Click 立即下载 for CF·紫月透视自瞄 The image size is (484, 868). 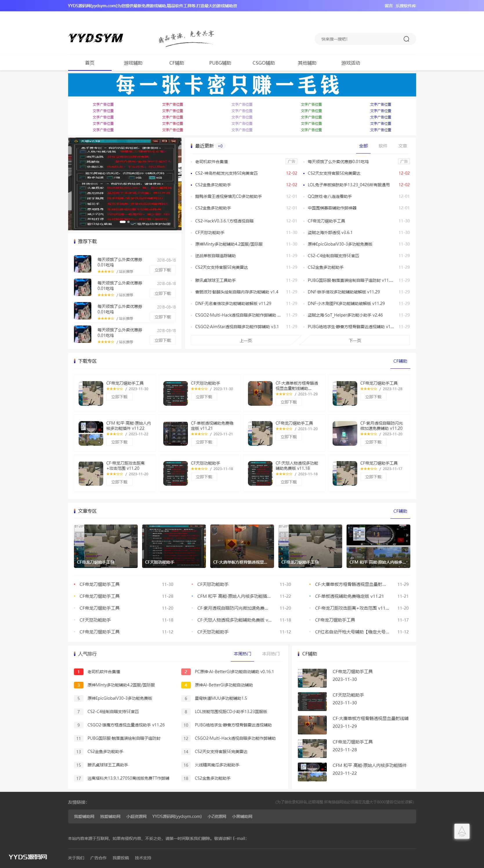(x=373, y=442)
